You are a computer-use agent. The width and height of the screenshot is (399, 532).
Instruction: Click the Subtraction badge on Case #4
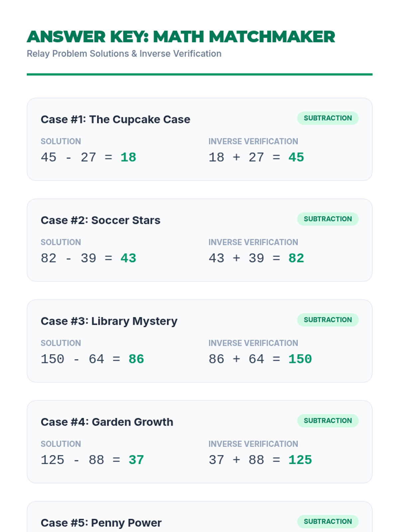point(328,421)
